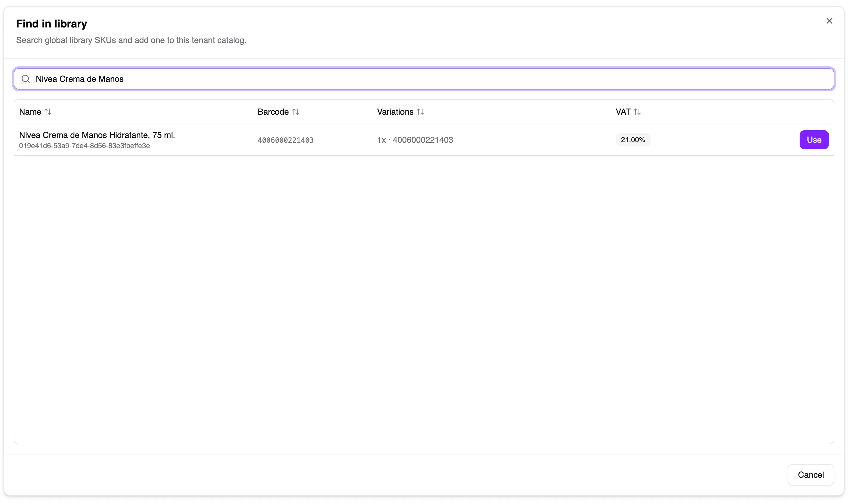Use the Nivea Crema de Manos SKU
The height and width of the screenshot is (504, 848).
(x=814, y=139)
